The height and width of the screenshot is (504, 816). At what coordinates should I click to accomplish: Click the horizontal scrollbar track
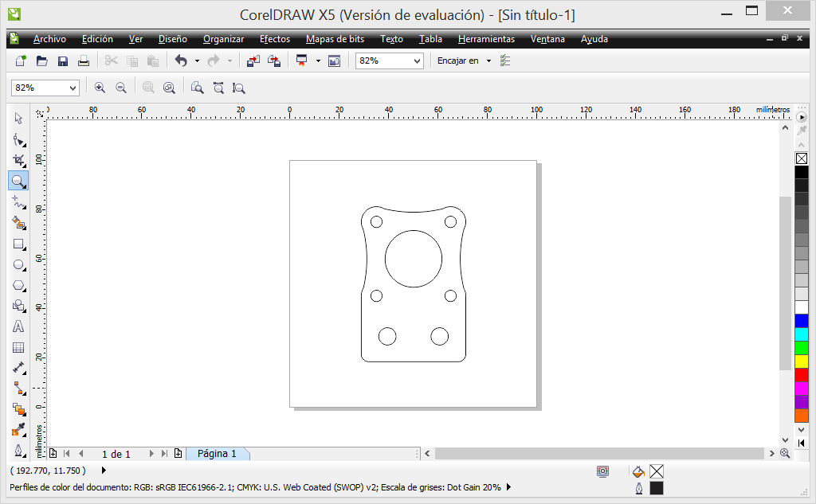pyautogui.click(x=599, y=454)
